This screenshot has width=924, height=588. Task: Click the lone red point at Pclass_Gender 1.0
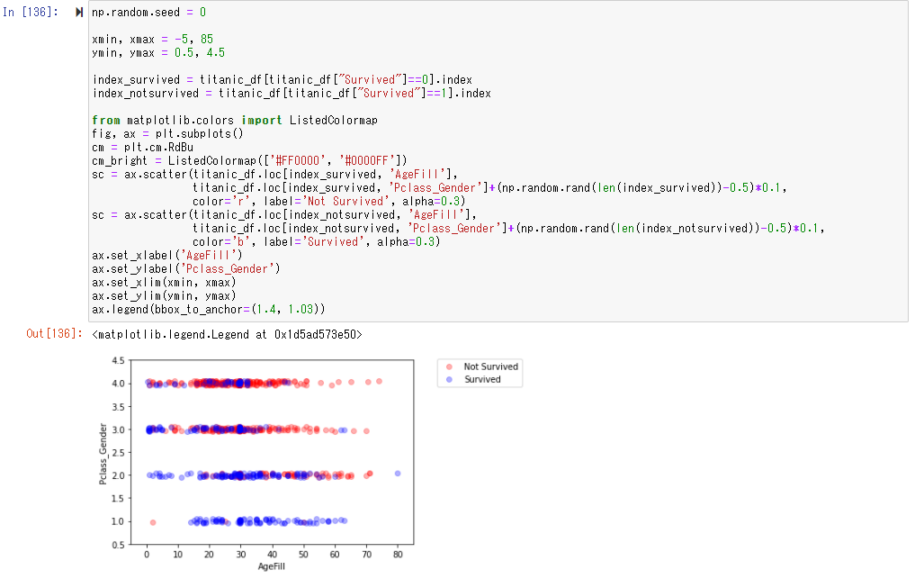point(153,522)
